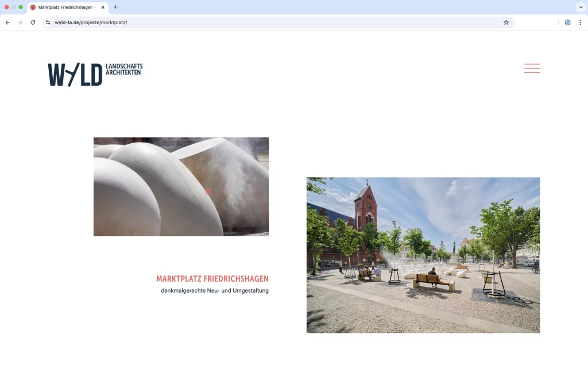The width and height of the screenshot is (588, 368).
Task: Maximize the window with green button
Action: click(21, 7)
